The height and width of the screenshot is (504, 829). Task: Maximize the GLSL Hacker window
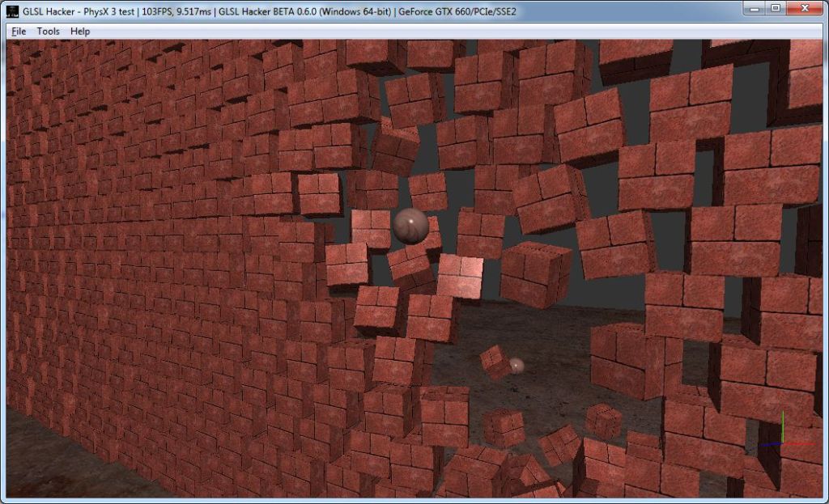(x=776, y=8)
